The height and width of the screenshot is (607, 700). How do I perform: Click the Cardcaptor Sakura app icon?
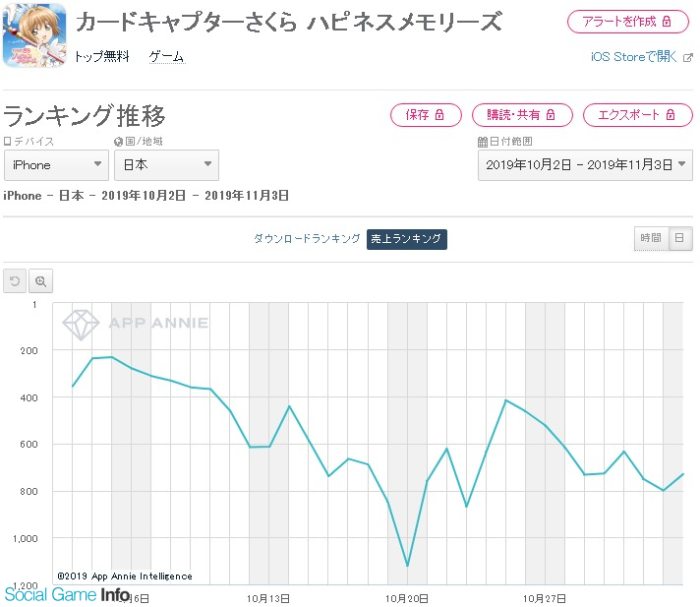click(34, 34)
